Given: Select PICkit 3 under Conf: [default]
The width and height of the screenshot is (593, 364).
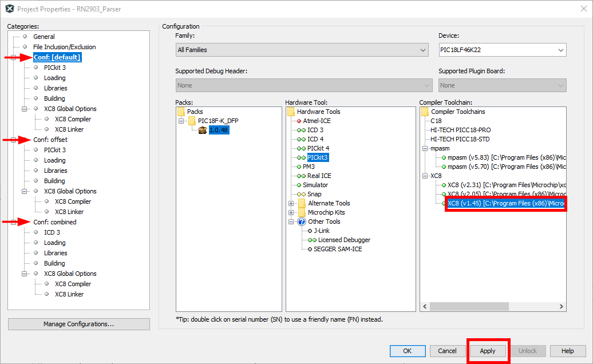Looking at the screenshot, I should 55,68.
